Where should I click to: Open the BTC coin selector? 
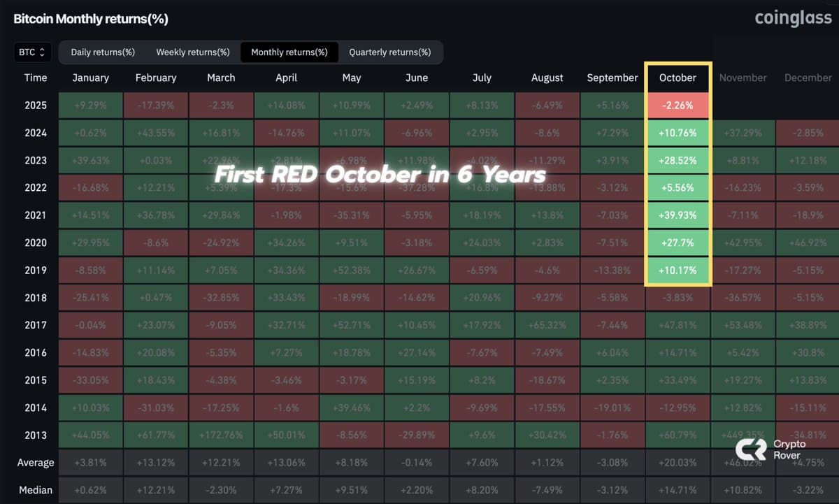coord(31,52)
